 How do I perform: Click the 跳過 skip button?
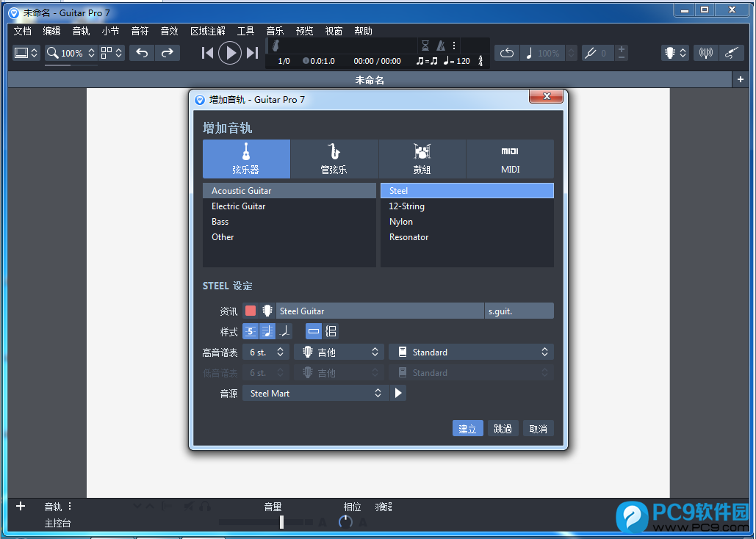503,428
